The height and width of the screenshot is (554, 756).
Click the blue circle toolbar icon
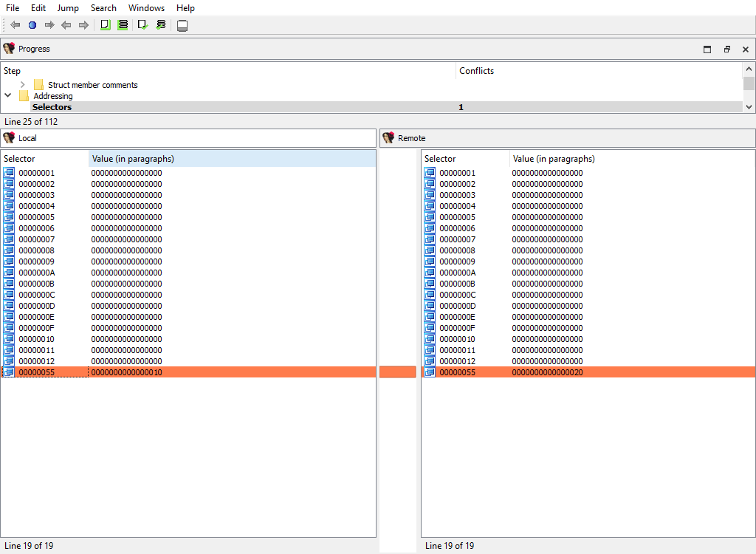point(32,25)
